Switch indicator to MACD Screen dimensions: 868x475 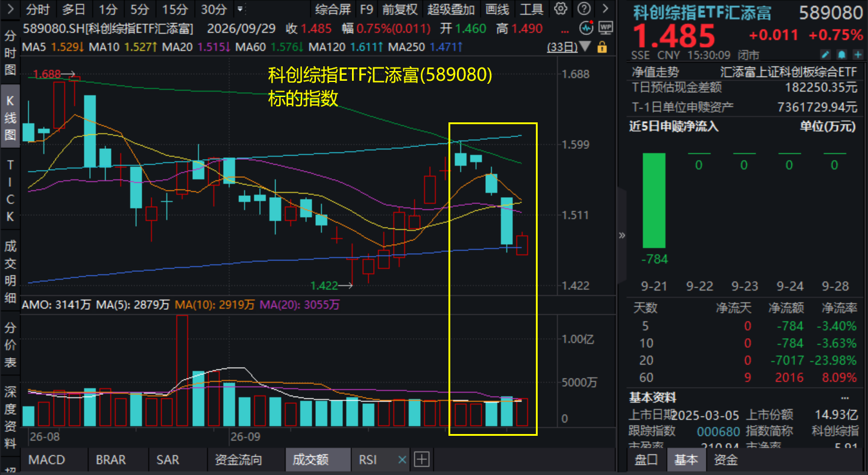46,460
